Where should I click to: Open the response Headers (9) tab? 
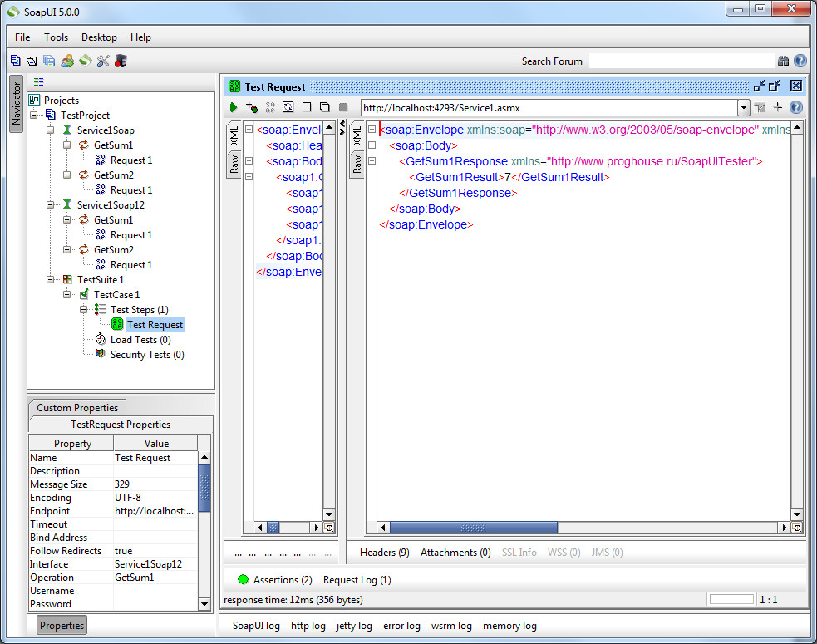(x=385, y=553)
